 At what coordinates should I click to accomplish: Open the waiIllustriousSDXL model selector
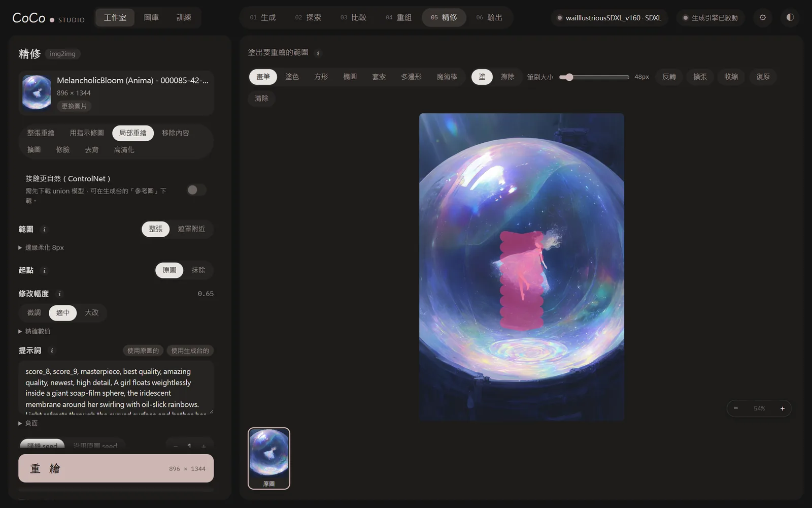610,18
